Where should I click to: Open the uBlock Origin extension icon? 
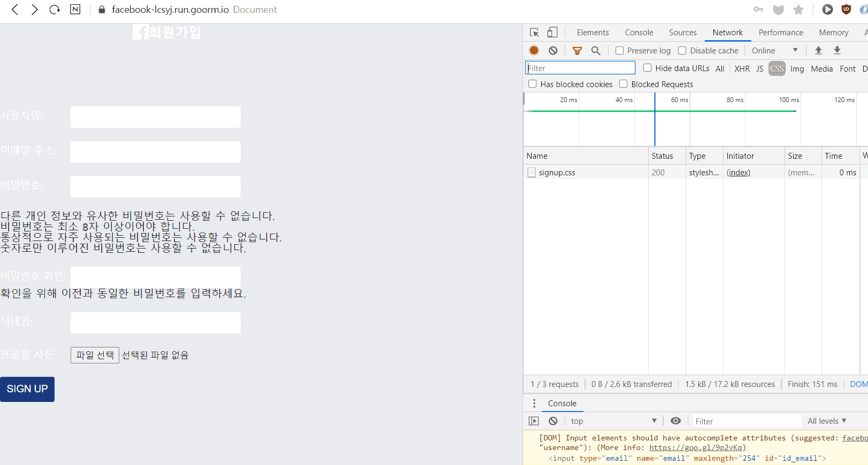pyautogui.click(x=846, y=10)
